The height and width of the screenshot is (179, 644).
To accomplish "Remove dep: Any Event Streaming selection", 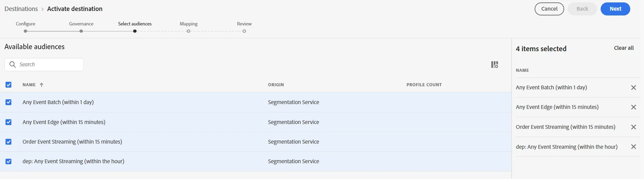I will pyautogui.click(x=633, y=147).
